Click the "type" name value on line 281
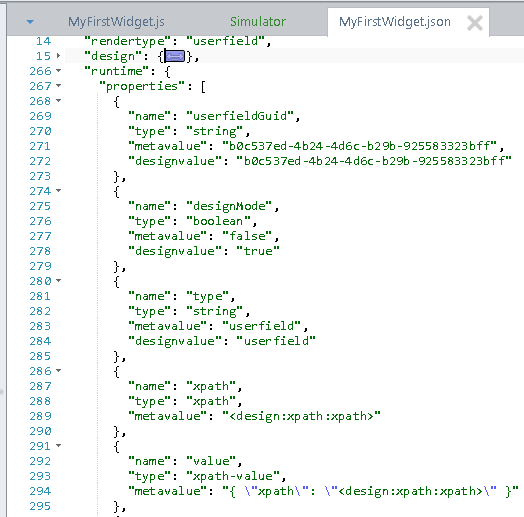The height and width of the screenshot is (517, 524). tap(208, 296)
